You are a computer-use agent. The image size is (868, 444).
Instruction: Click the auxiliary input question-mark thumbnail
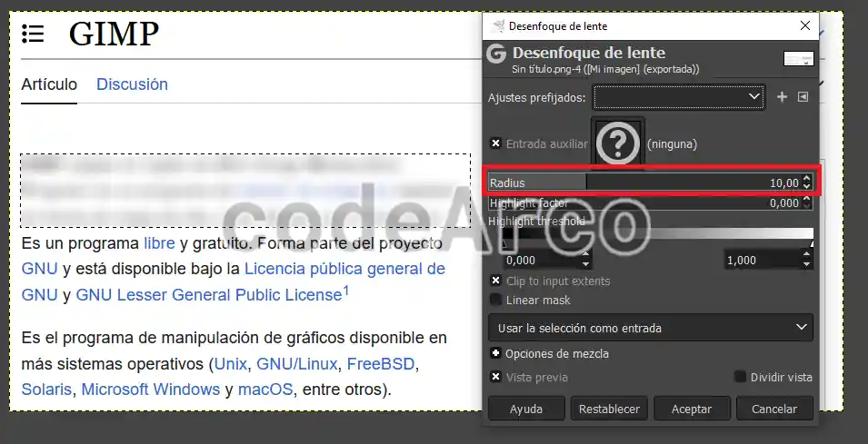point(618,143)
